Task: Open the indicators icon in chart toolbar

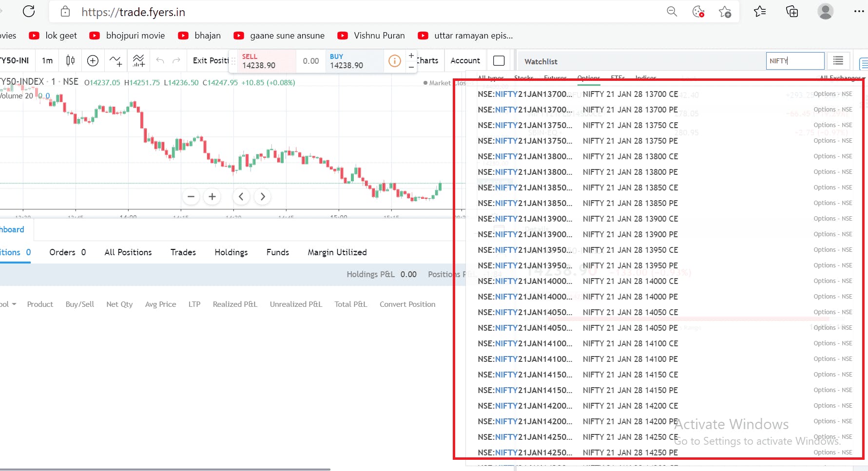Action: coord(116,60)
